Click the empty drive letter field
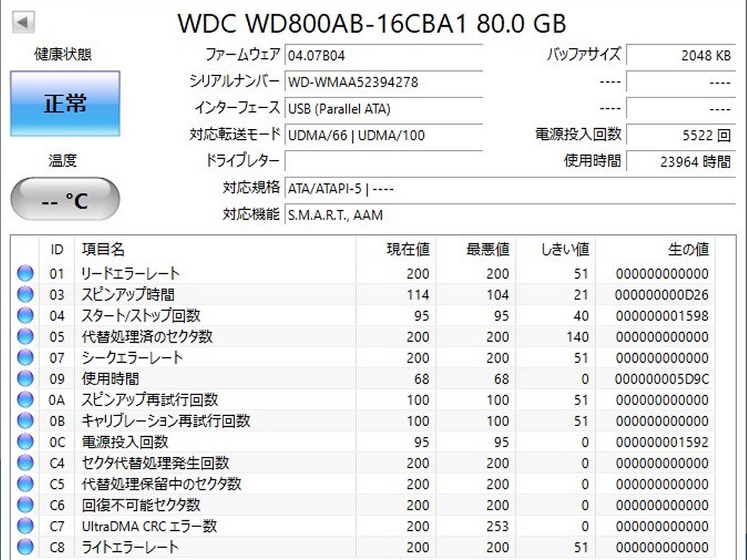Screen dimensions: 747x560 [383, 161]
